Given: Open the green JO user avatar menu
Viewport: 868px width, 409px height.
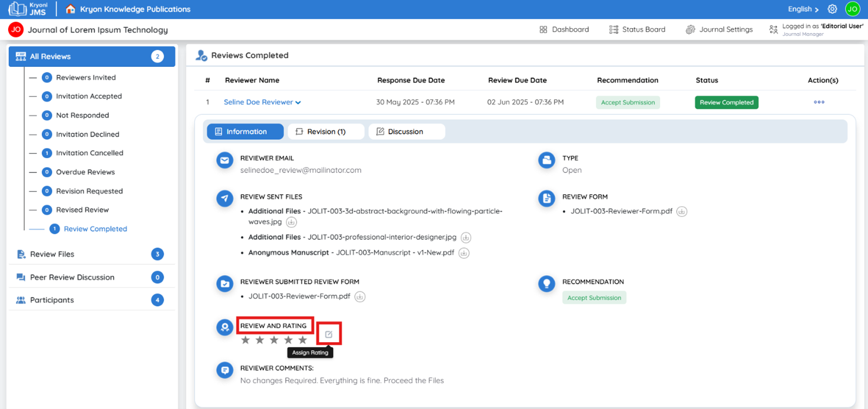Looking at the screenshot, I should point(852,9).
